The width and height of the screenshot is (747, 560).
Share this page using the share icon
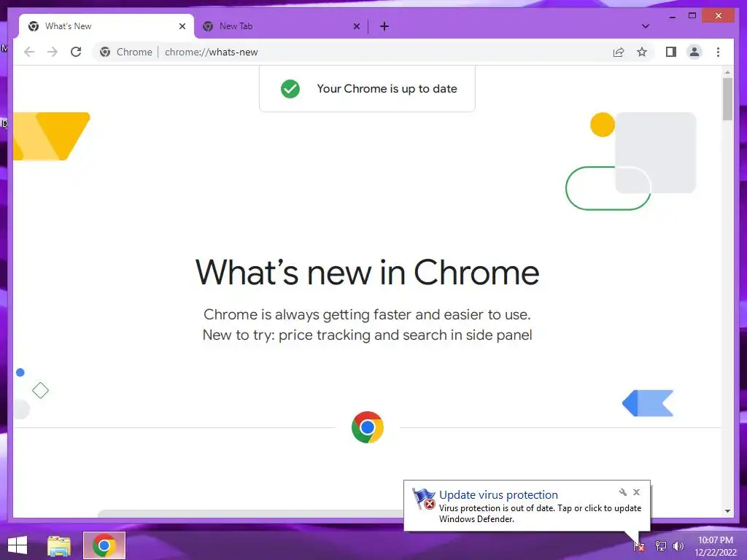point(619,52)
